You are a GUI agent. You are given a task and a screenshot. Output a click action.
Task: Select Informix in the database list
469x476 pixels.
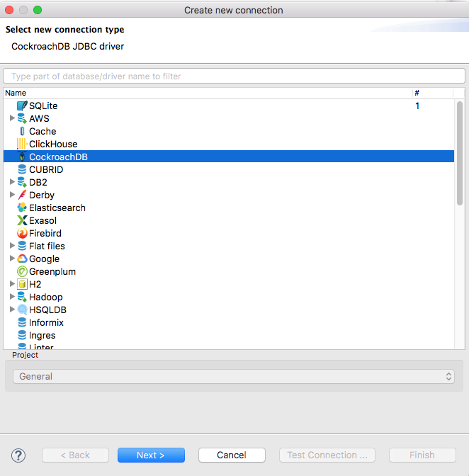[47, 322]
